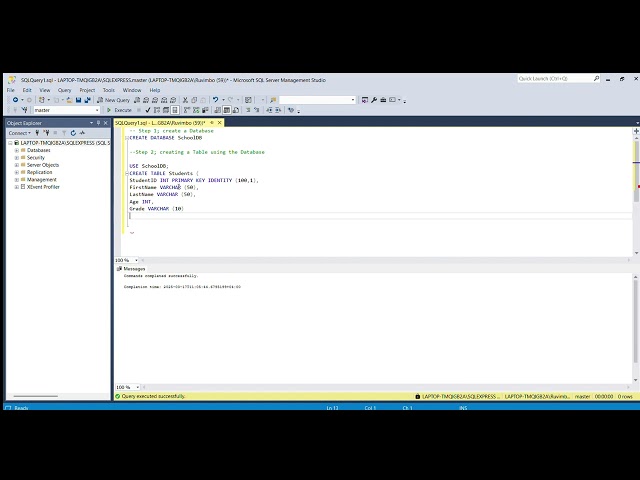Click Comment out selected lines icon
640x480 pixels.
(x=248, y=110)
